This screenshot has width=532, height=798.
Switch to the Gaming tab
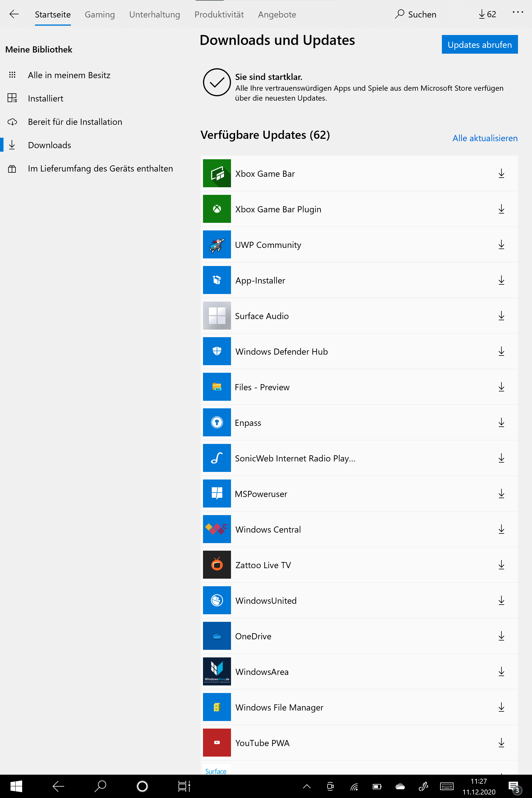coord(100,14)
